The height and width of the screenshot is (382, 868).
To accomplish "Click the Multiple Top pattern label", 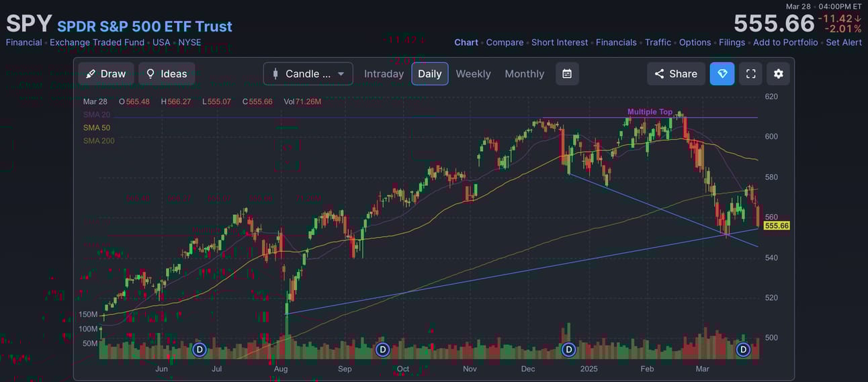I will coord(650,112).
